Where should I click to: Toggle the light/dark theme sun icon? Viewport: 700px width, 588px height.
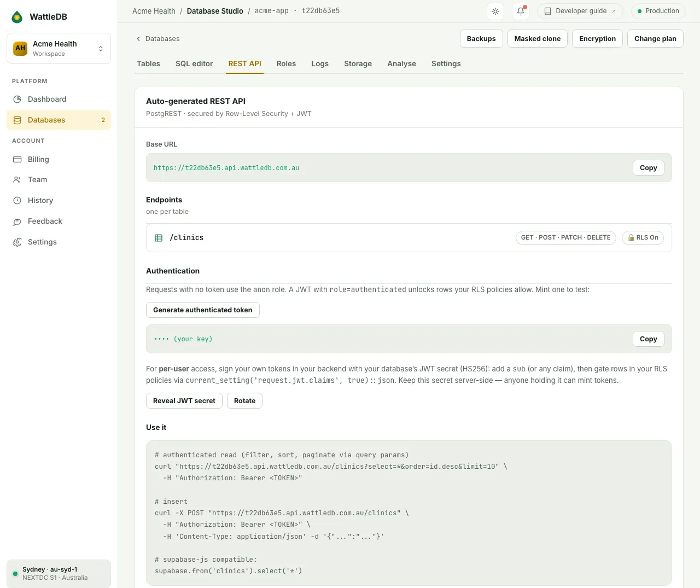point(495,11)
